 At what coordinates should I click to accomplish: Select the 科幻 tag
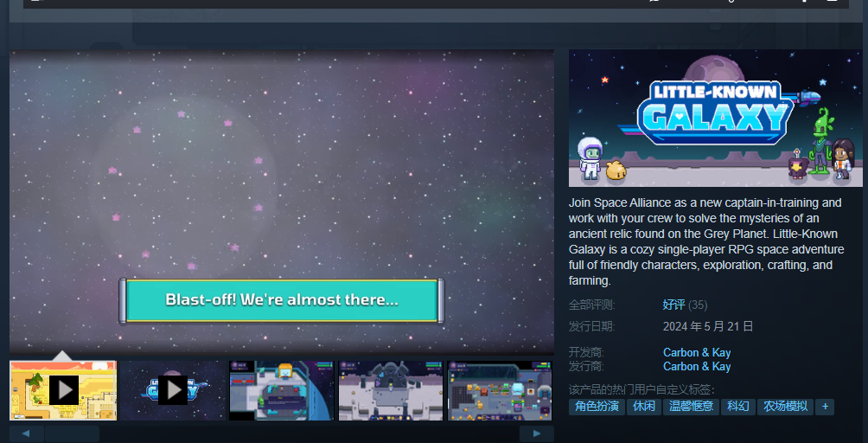pos(738,407)
